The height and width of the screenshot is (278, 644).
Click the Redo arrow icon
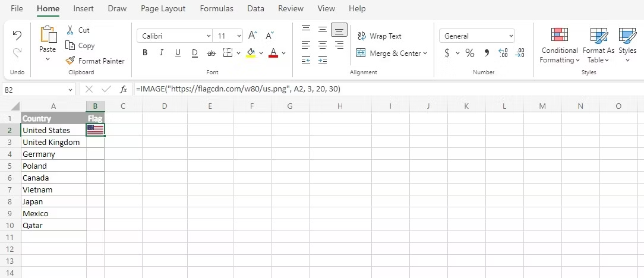tap(17, 52)
